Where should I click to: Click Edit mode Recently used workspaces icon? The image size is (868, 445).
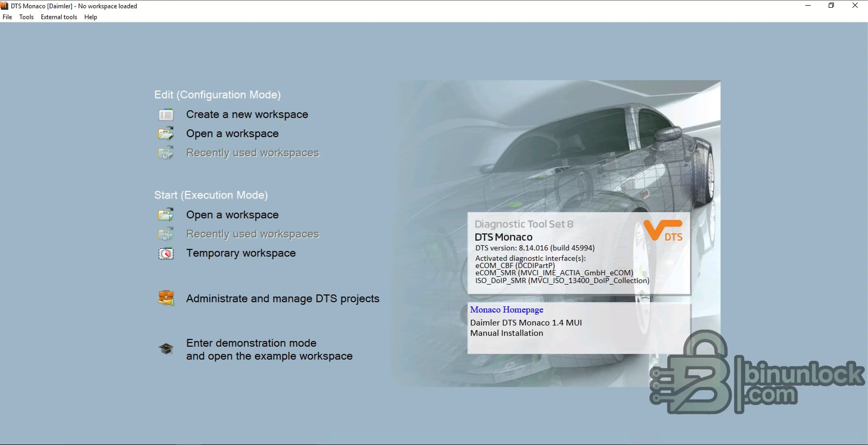pos(166,153)
